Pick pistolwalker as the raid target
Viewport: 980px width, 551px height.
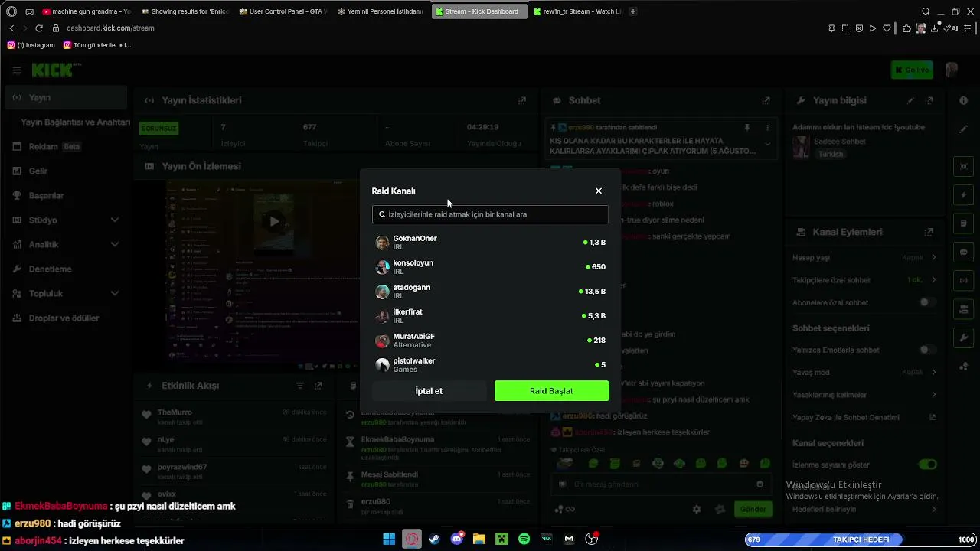tap(490, 364)
